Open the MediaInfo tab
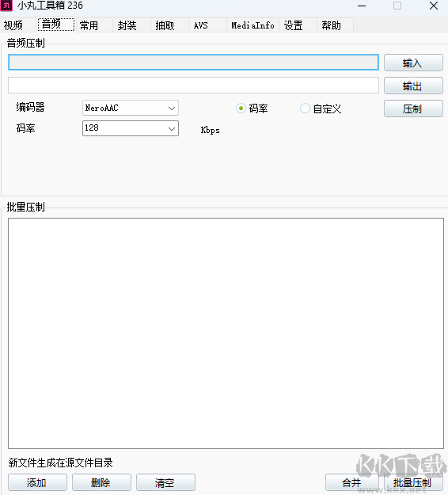The image size is (448, 495). [x=252, y=25]
